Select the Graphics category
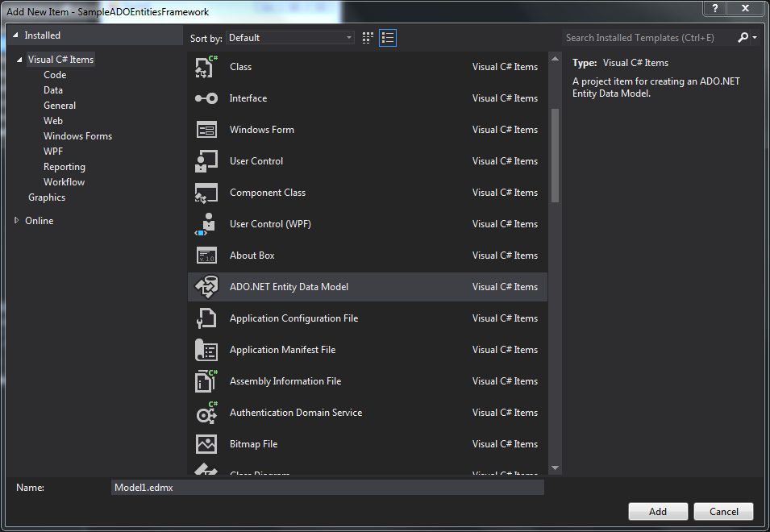Screen dimensions: 770x532 point(47,197)
